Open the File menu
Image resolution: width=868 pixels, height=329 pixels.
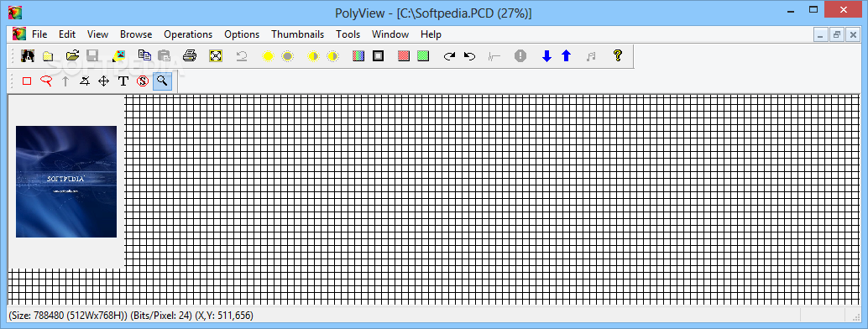[39, 34]
